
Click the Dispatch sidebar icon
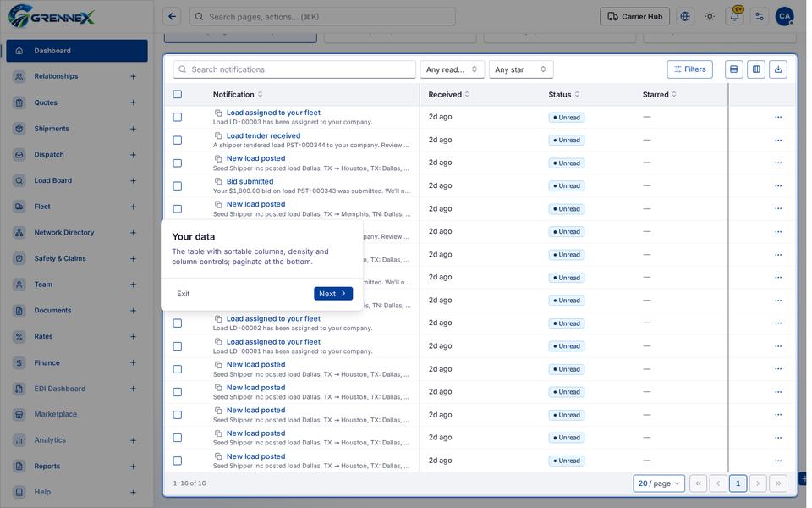(x=19, y=154)
